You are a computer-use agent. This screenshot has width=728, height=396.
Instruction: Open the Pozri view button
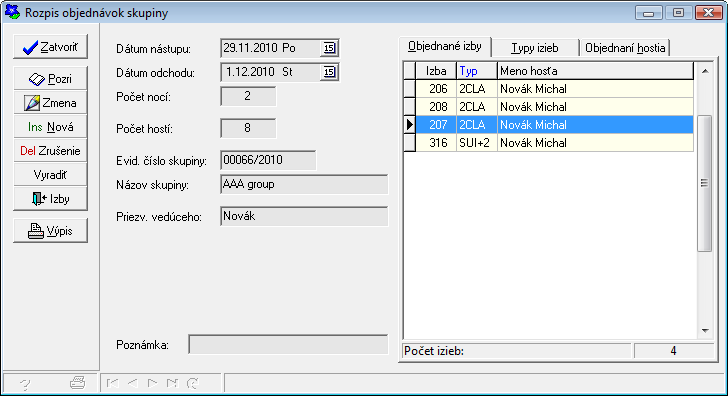[50, 79]
